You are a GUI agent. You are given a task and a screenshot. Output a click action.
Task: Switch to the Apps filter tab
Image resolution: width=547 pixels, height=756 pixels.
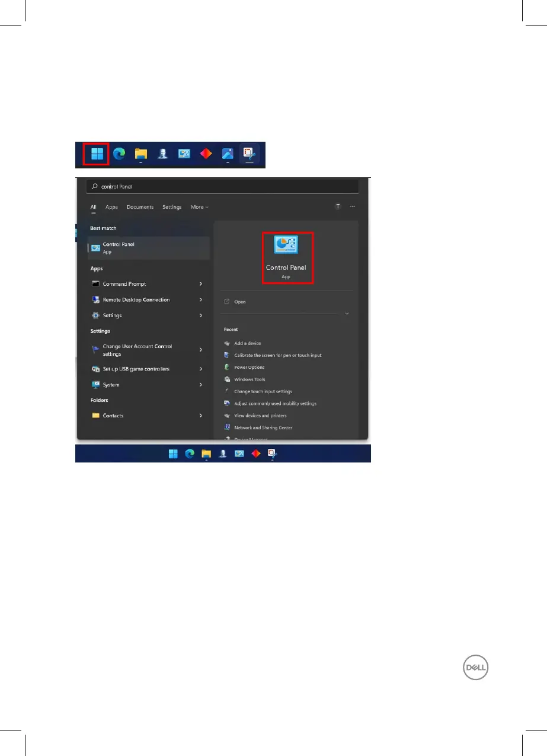pos(111,207)
